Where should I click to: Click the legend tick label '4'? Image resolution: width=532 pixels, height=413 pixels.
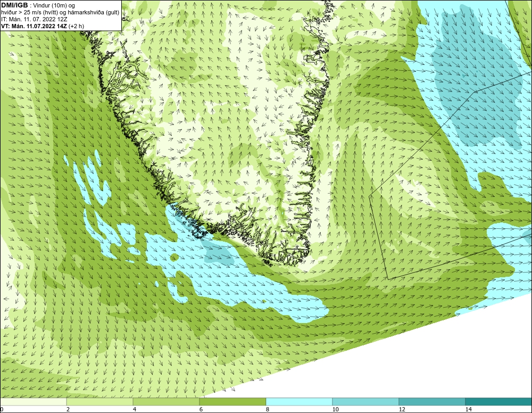(x=135, y=410)
